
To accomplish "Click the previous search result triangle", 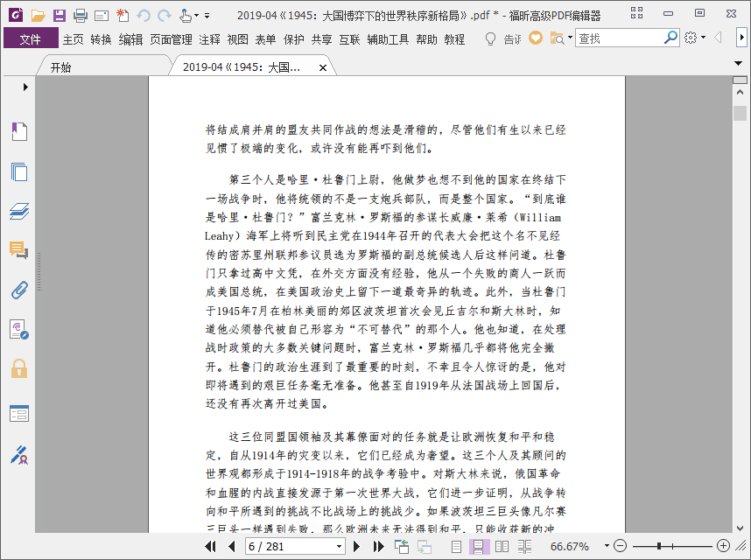I will coord(718,38).
